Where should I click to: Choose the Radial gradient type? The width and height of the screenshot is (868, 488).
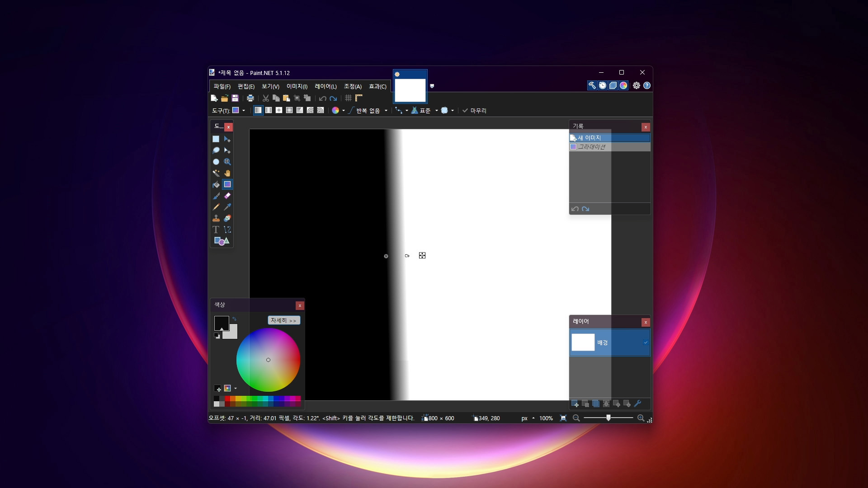[x=289, y=110]
